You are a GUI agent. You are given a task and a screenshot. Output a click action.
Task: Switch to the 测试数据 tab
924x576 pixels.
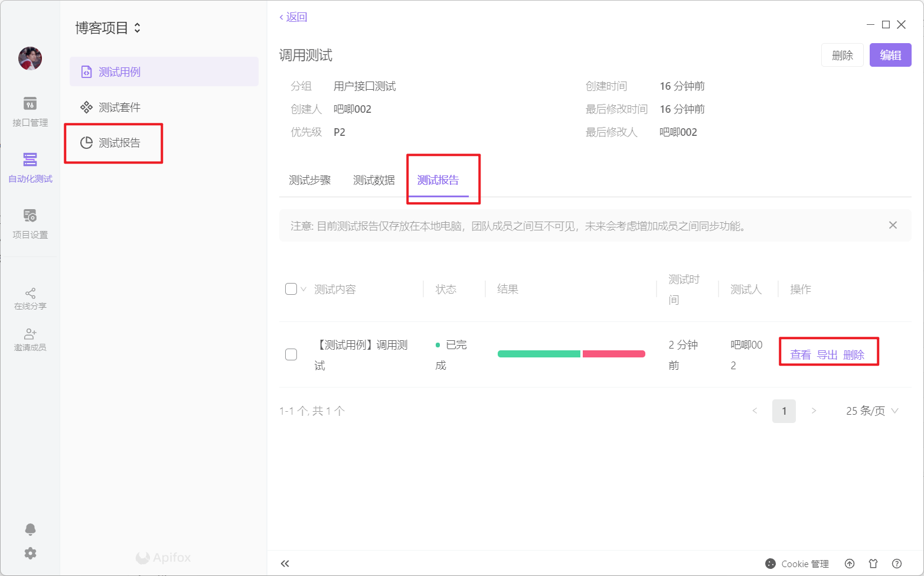(x=374, y=180)
